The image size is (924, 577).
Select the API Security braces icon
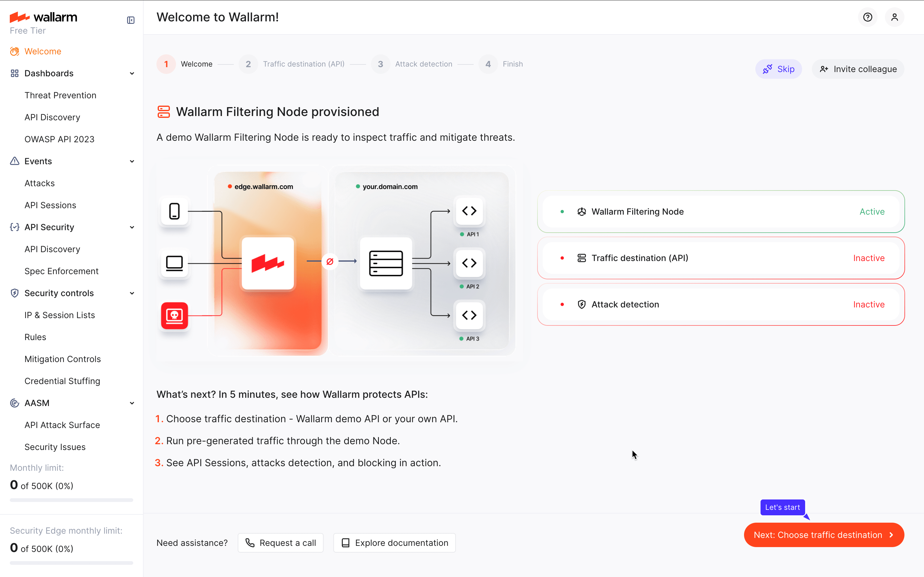pyautogui.click(x=14, y=227)
